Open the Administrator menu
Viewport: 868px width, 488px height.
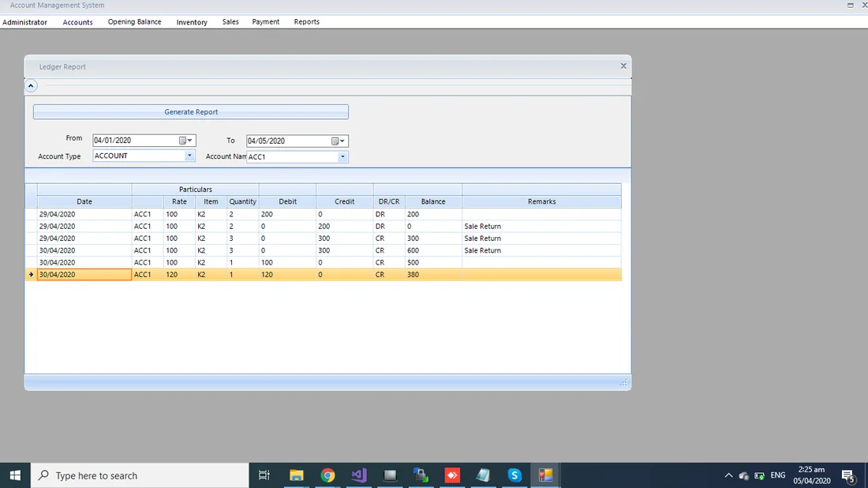(25, 22)
